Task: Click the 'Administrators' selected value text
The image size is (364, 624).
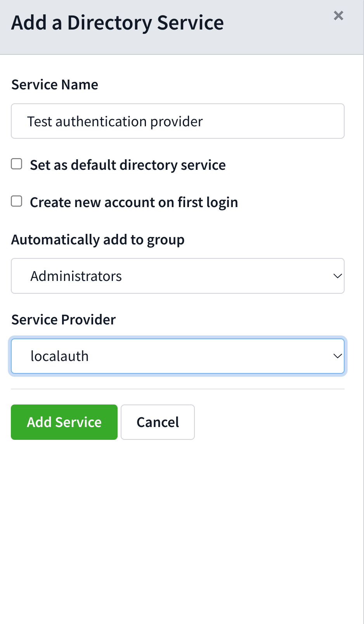Action: coord(76,276)
